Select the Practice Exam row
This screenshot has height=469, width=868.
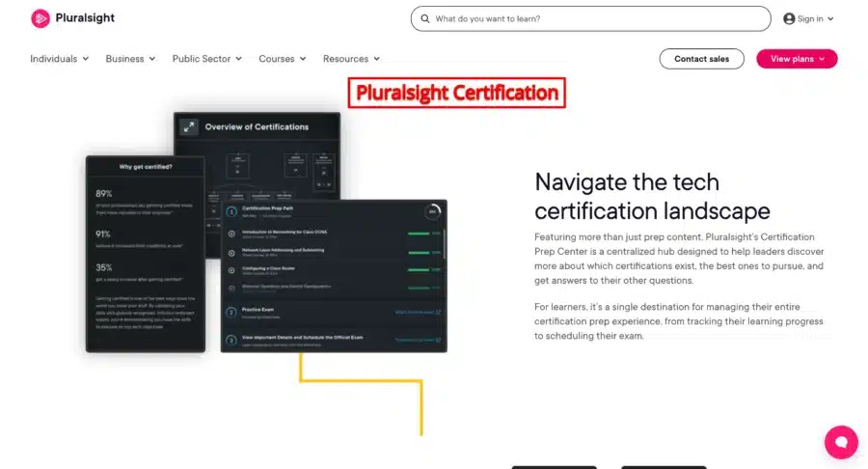(x=334, y=313)
